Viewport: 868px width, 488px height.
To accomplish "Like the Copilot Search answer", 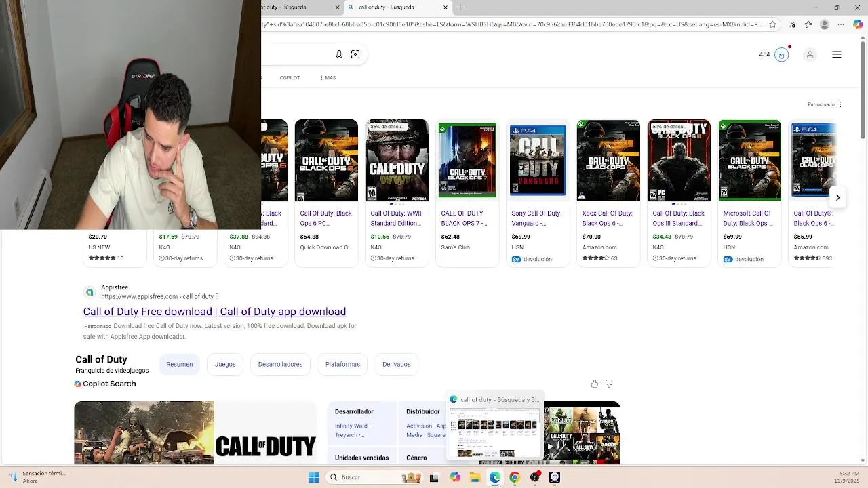I will 595,384.
